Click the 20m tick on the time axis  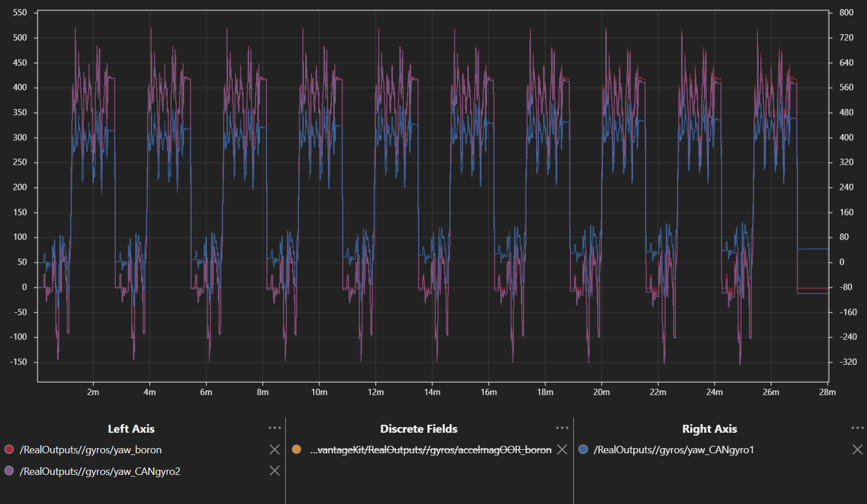pos(601,392)
